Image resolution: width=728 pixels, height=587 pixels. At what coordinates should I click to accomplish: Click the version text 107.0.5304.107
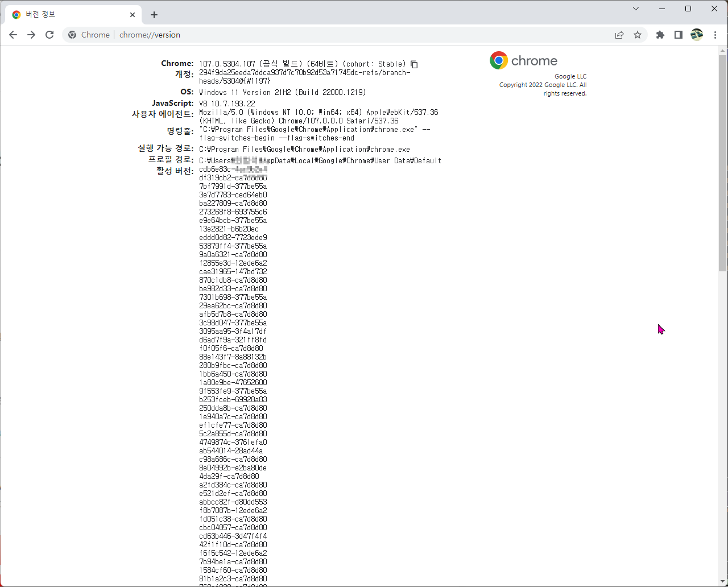click(227, 64)
